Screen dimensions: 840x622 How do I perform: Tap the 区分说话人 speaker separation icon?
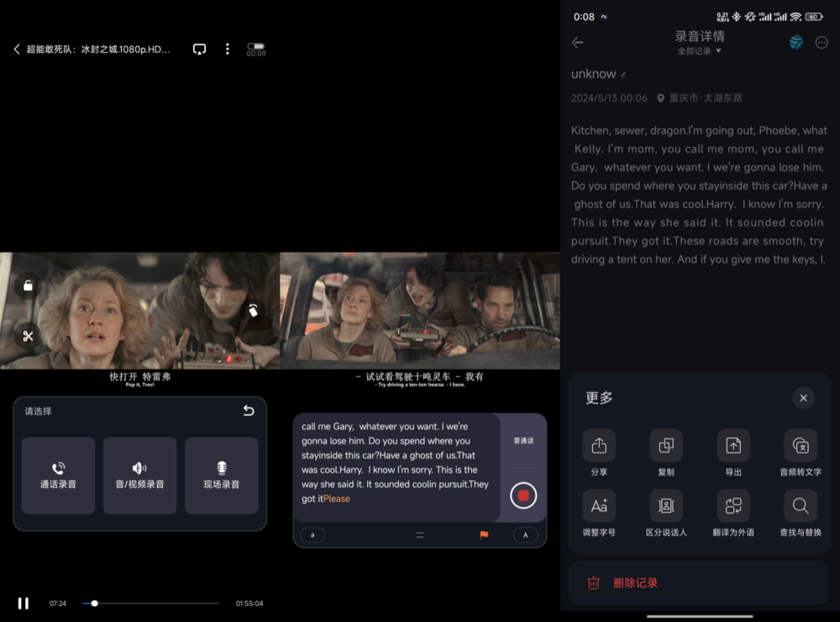666,506
